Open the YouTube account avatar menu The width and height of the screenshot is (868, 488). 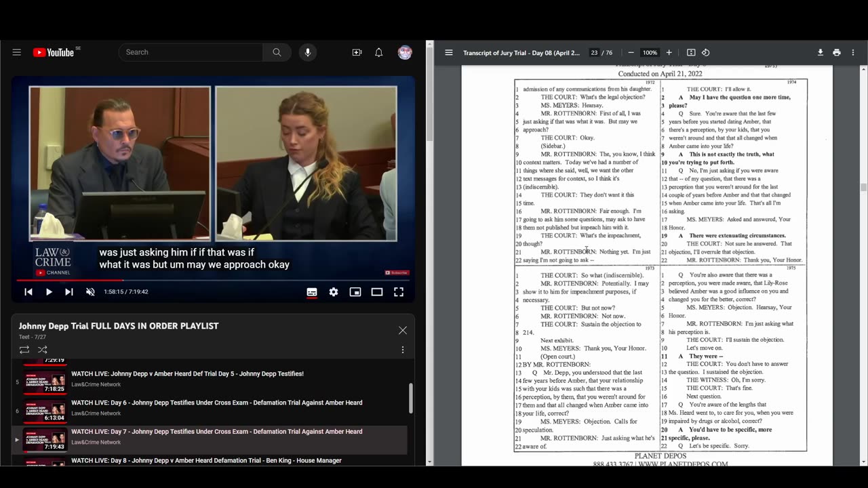tap(405, 52)
